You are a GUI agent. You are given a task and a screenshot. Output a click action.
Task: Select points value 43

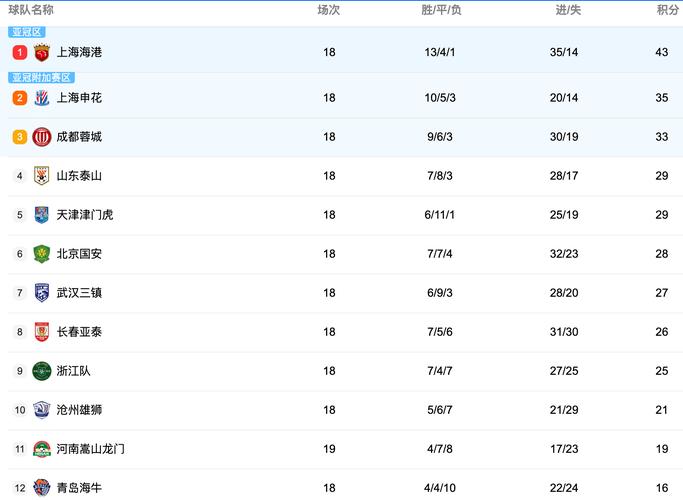pyautogui.click(x=662, y=52)
